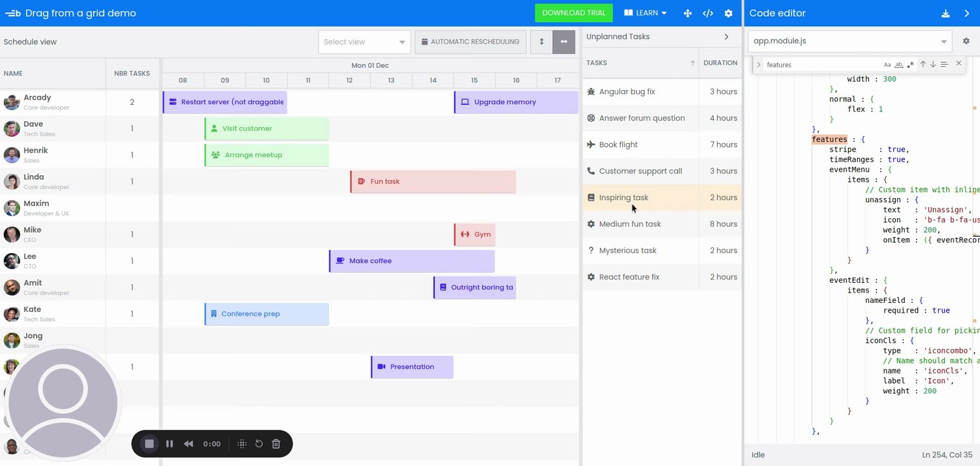Image resolution: width=980 pixels, height=466 pixels.
Task: Select Book flight plane icon
Action: pyautogui.click(x=591, y=144)
